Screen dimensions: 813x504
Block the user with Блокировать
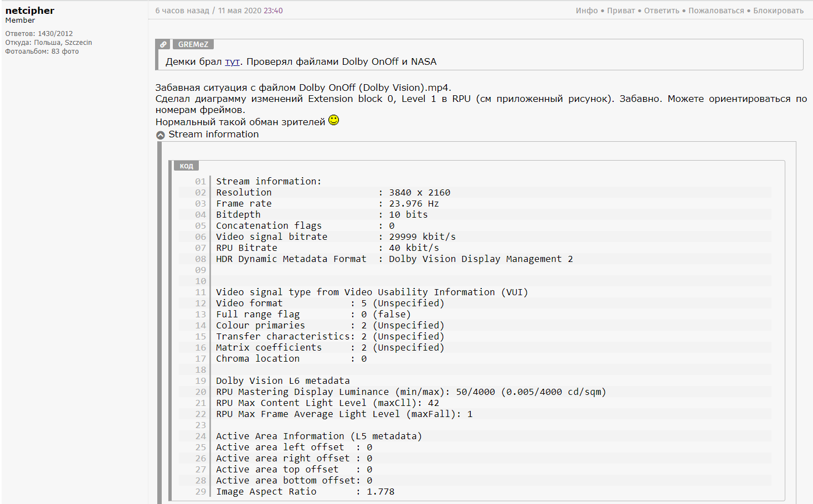(x=778, y=11)
